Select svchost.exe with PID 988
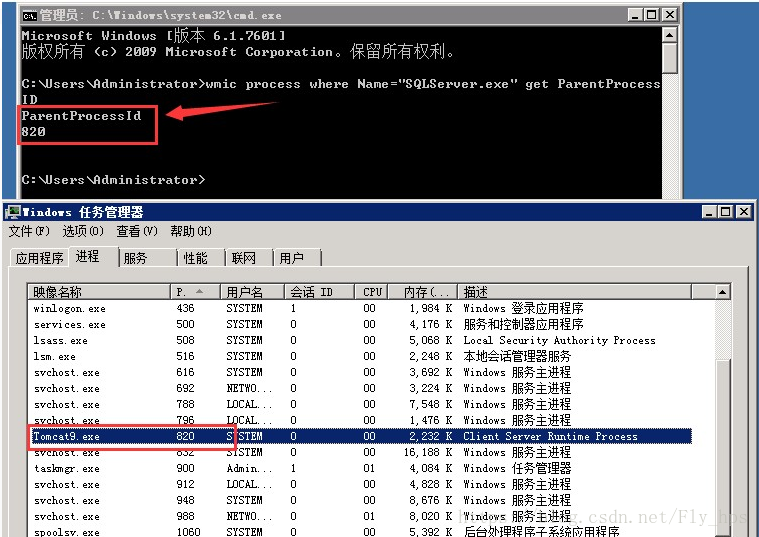The width and height of the screenshot is (759, 537). coord(360,516)
